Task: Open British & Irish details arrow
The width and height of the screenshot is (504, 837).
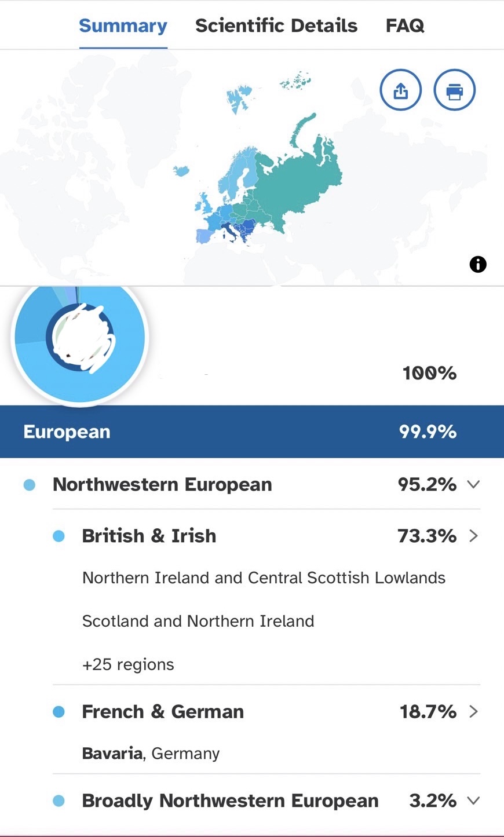Action: pyautogui.click(x=473, y=536)
